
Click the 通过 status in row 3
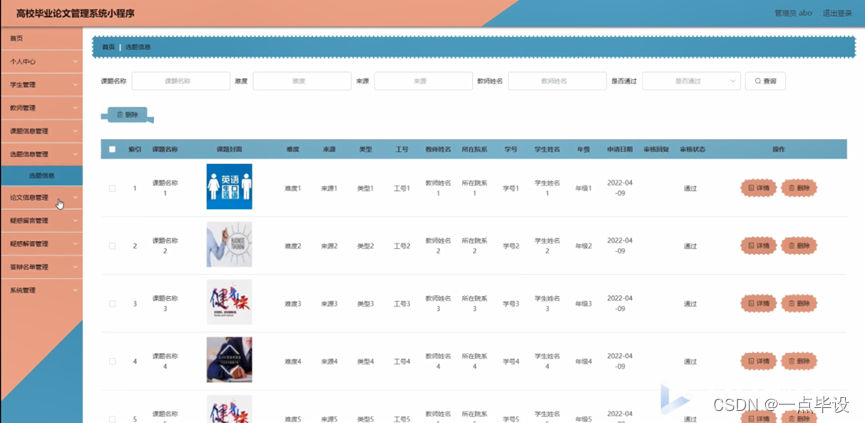tap(690, 304)
